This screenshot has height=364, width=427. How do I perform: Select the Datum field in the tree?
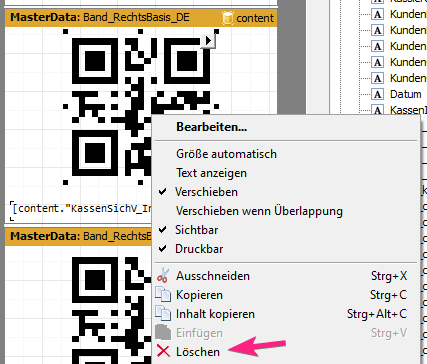click(406, 94)
